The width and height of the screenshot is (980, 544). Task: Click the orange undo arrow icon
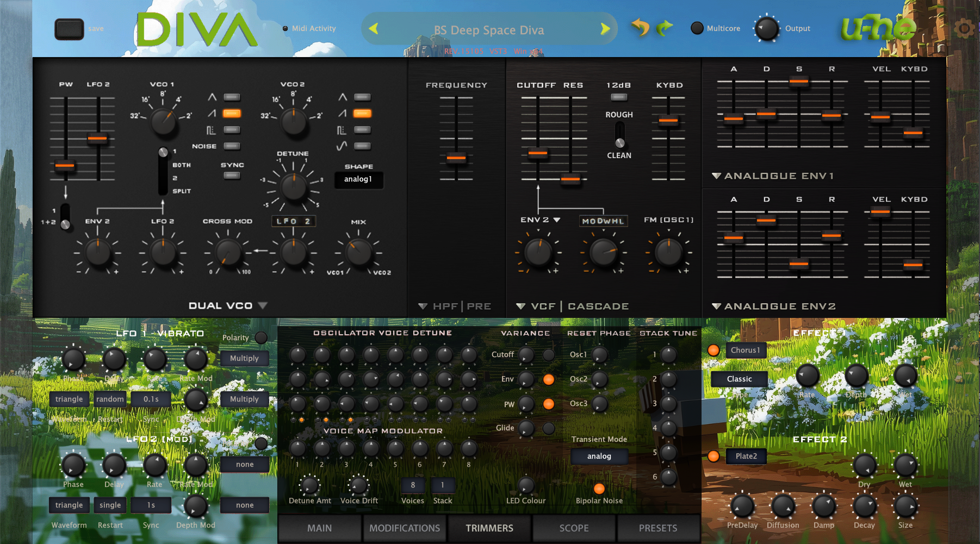[x=640, y=27]
